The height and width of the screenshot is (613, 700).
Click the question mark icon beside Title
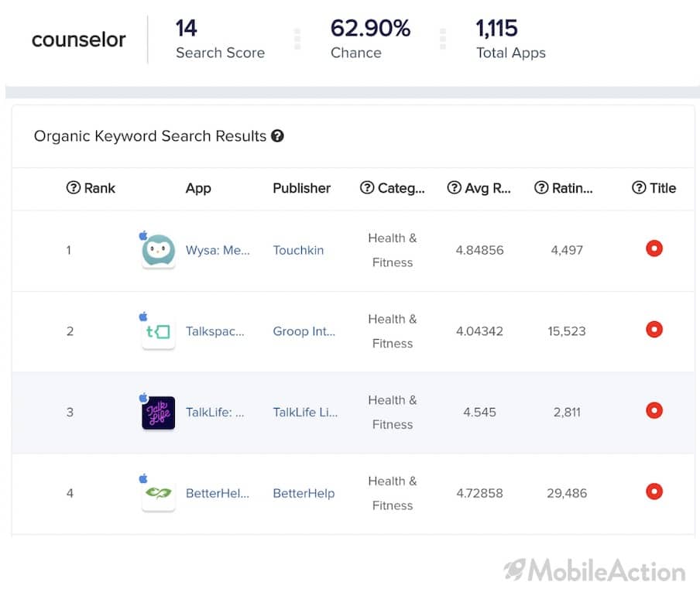pos(639,188)
